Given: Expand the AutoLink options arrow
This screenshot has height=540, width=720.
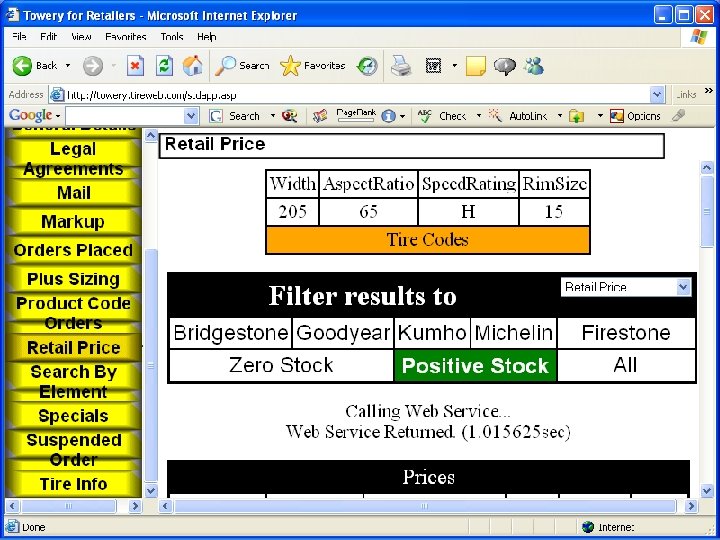Looking at the screenshot, I should [x=560, y=116].
